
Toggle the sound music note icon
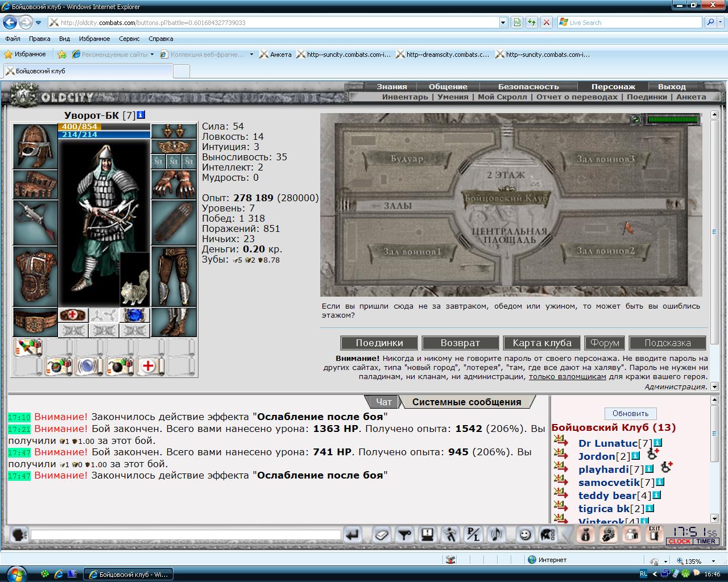point(496,535)
